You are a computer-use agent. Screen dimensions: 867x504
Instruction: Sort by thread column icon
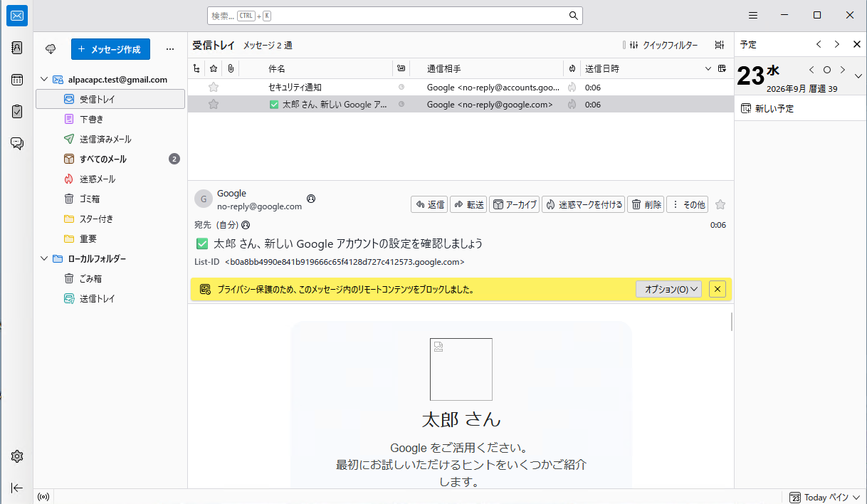[x=197, y=68]
